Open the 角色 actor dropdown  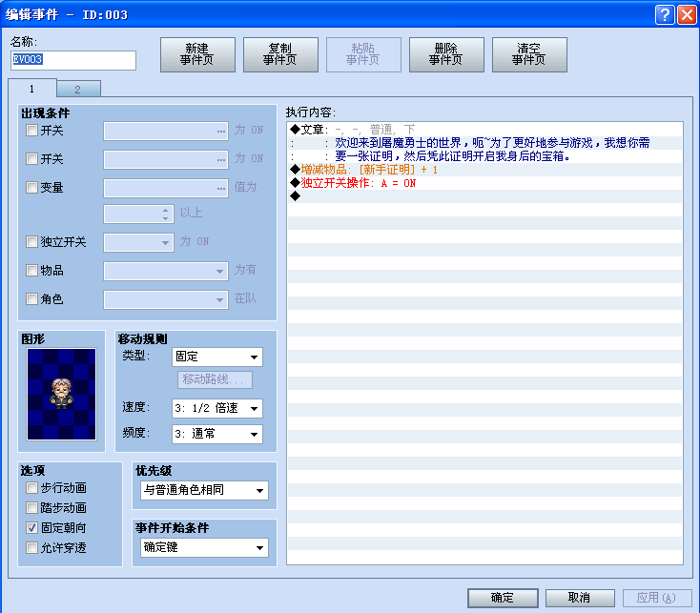pos(166,299)
